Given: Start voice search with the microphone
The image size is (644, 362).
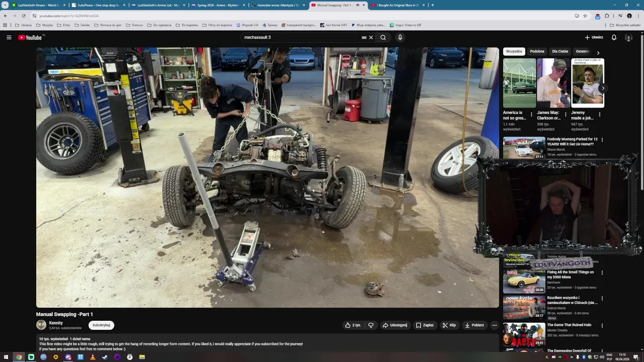Looking at the screenshot, I should (x=400, y=37).
